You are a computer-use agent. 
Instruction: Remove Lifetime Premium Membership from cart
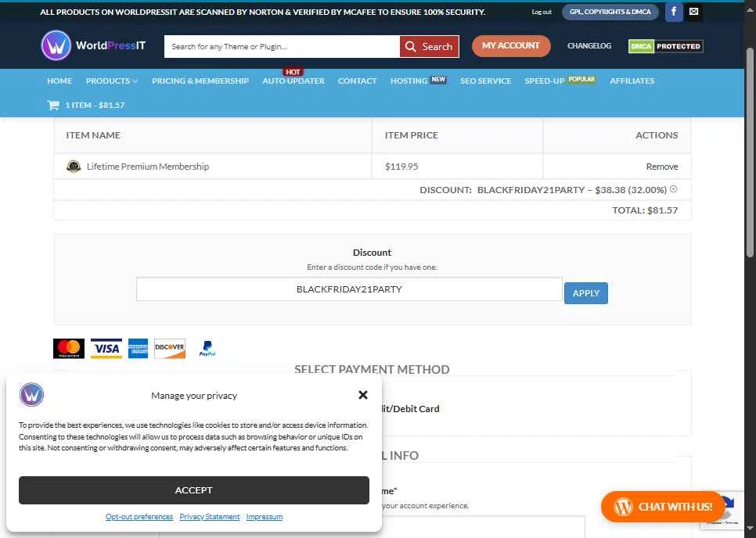[x=662, y=166]
